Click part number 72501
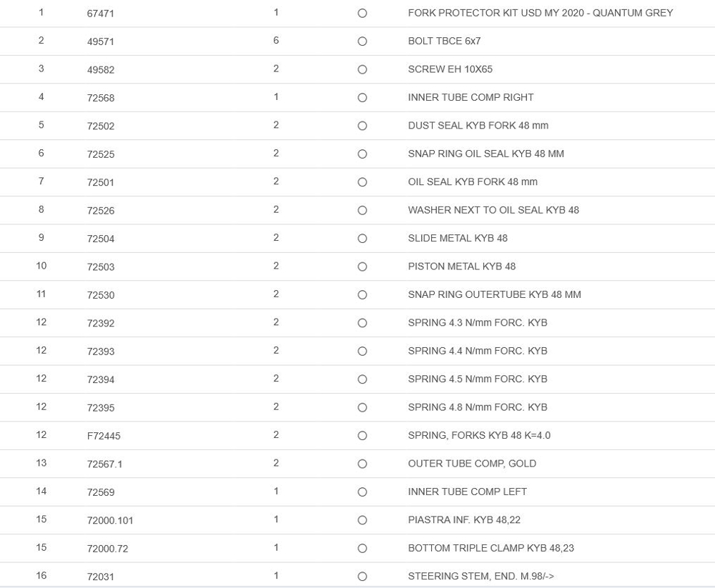Screen dimensions: 715x588 click(x=101, y=182)
